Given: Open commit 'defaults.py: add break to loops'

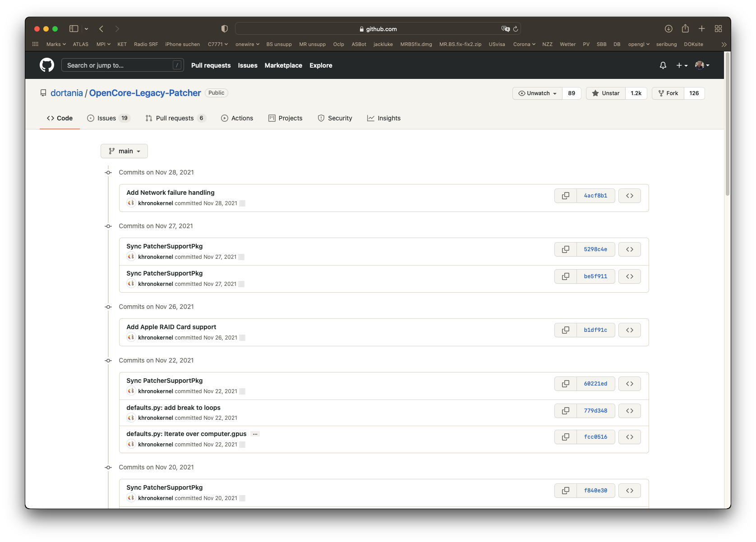Looking at the screenshot, I should coord(174,408).
